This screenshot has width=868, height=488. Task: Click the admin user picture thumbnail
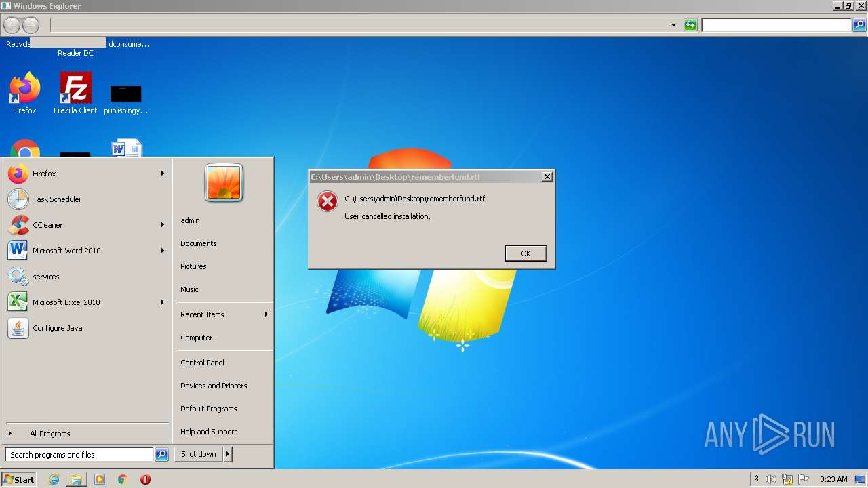pyautogui.click(x=224, y=183)
